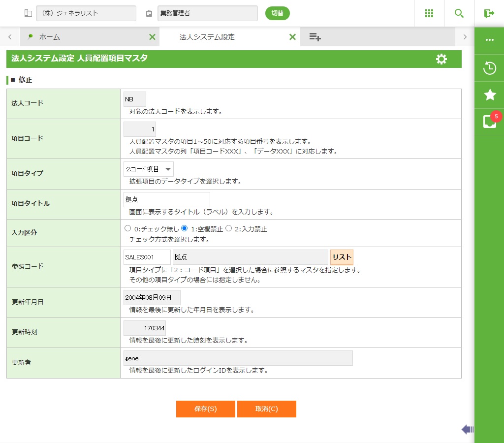Open the 項目タイプ dropdown
This screenshot has height=443, width=504.
(148, 169)
